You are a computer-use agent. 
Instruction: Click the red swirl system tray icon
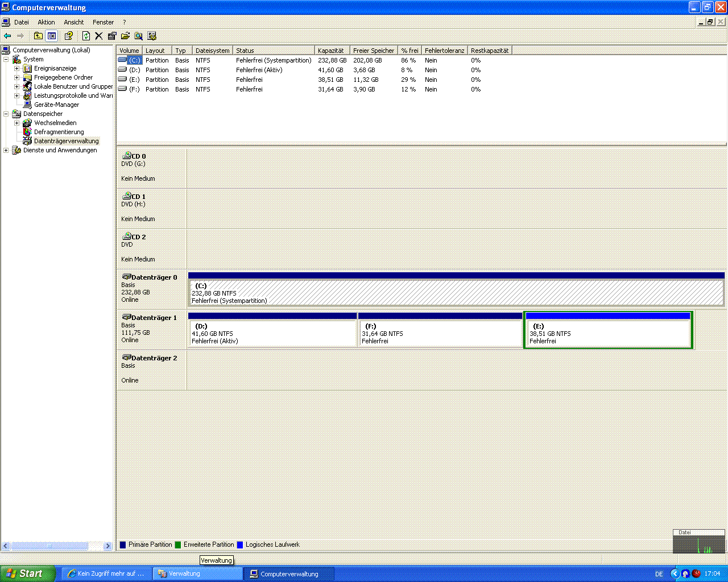(x=696, y=573)
